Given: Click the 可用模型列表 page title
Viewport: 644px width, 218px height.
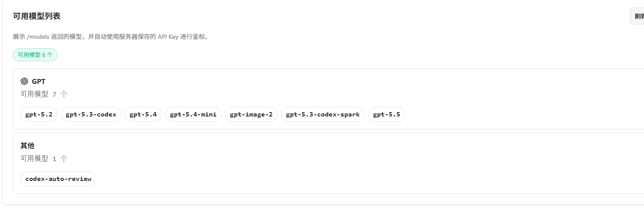Looking at the screenshot, I should click(x=37, y=16).
